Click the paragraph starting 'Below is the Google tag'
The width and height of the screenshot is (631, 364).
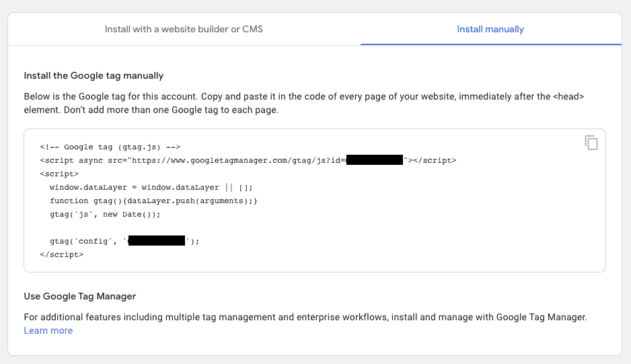304,103
